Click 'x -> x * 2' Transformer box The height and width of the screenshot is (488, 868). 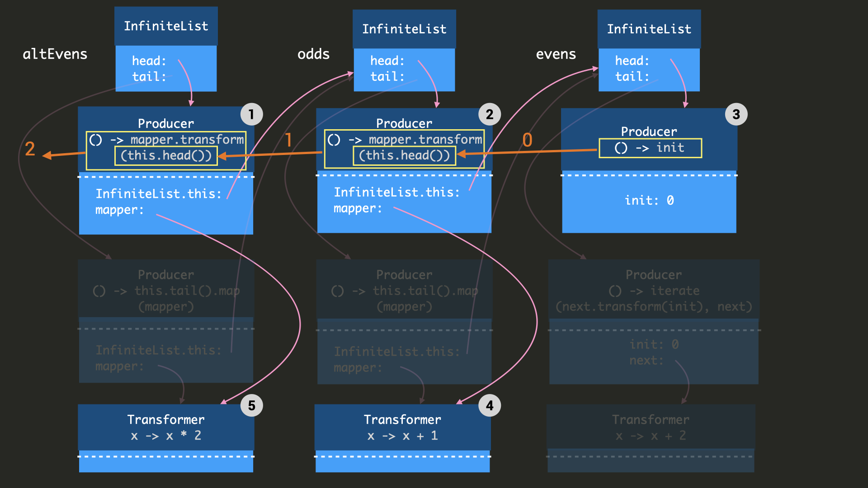(166, 427)
